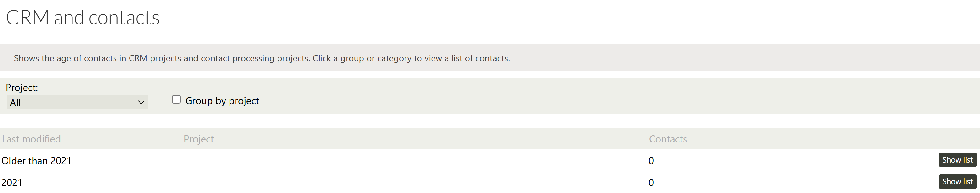This screenshot has width=980, height=193.
Task: Select the Older than 2021 row label
Action: click(36, 161)
